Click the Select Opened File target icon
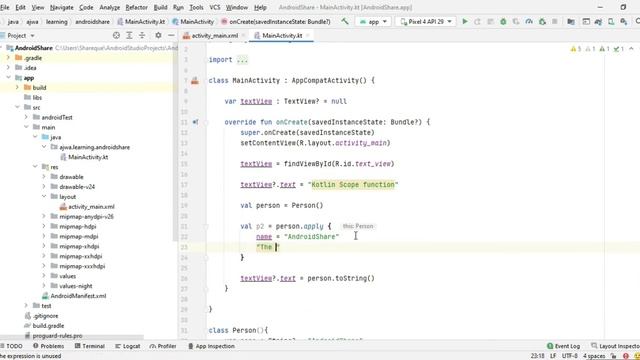This screenshot has height=360, width=640. click(116, 36)
